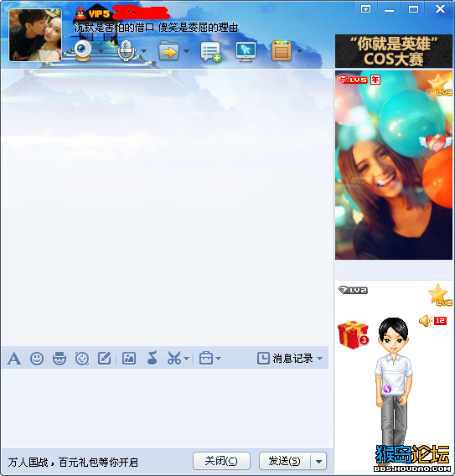The image size is (455, 476).
Task: Send a window shake nudge
Action: click(x=82, y=359)
